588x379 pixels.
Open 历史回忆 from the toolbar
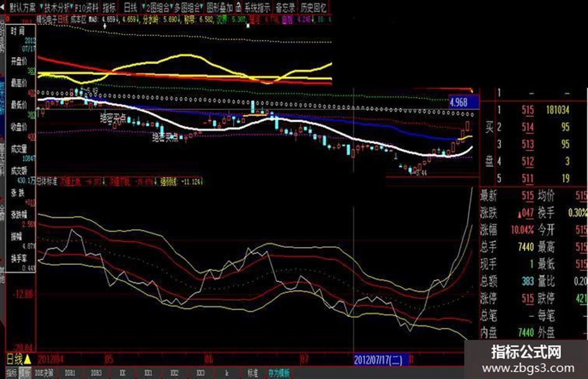coord(314,7)
